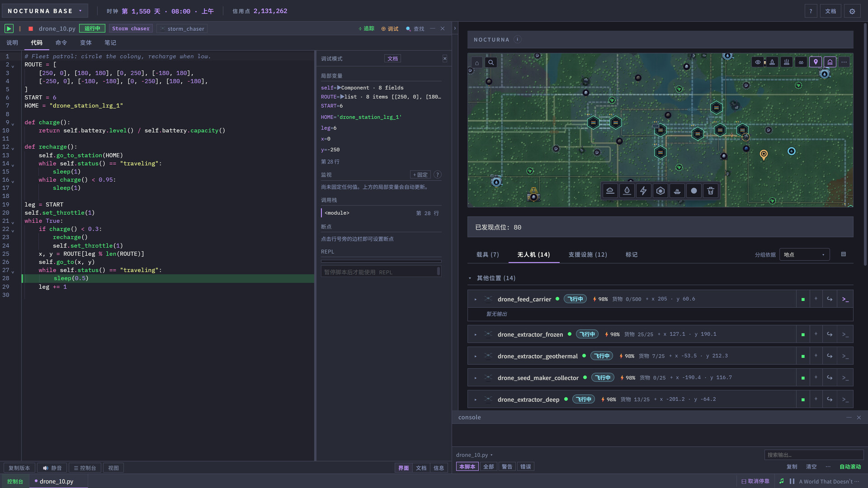Click the 复制版本 button
Screen dimensions: 868x488
point(19,468)
